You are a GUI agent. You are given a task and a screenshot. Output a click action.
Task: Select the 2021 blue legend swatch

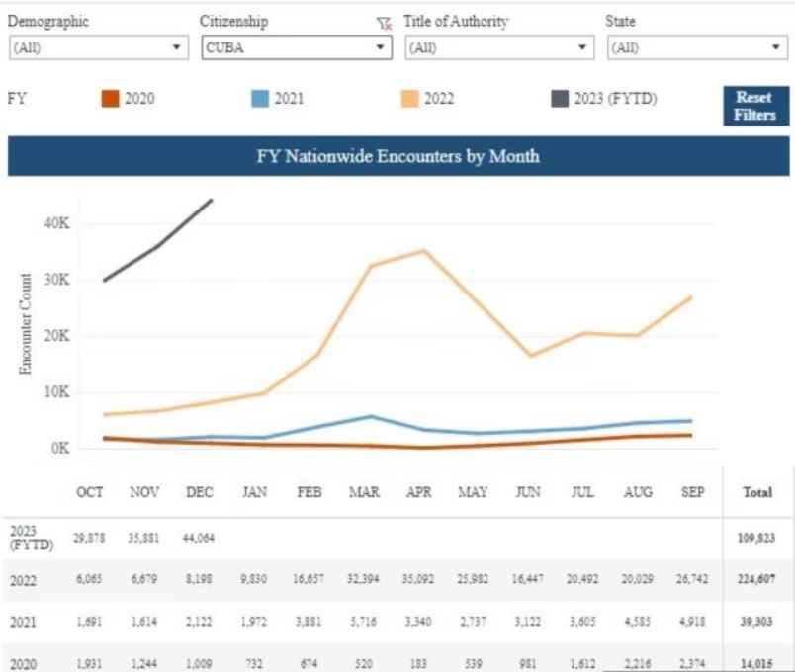[x=260, y=99]
